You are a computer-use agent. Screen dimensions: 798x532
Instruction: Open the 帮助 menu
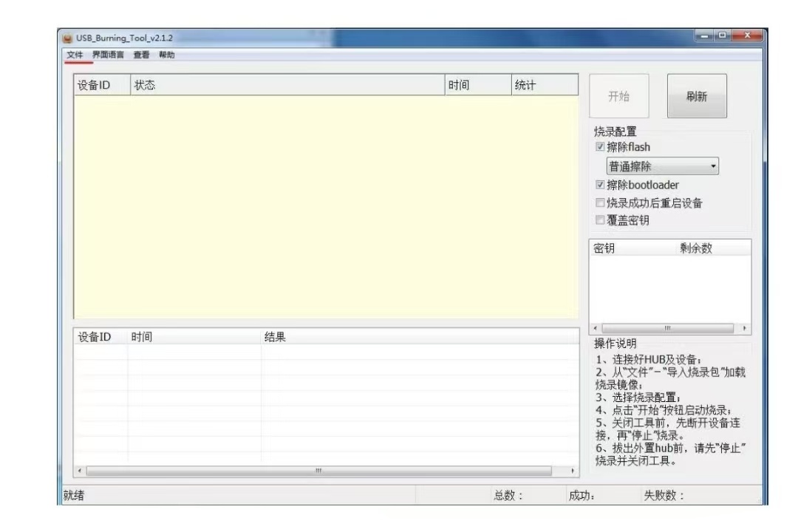click(x=167, y=55)
